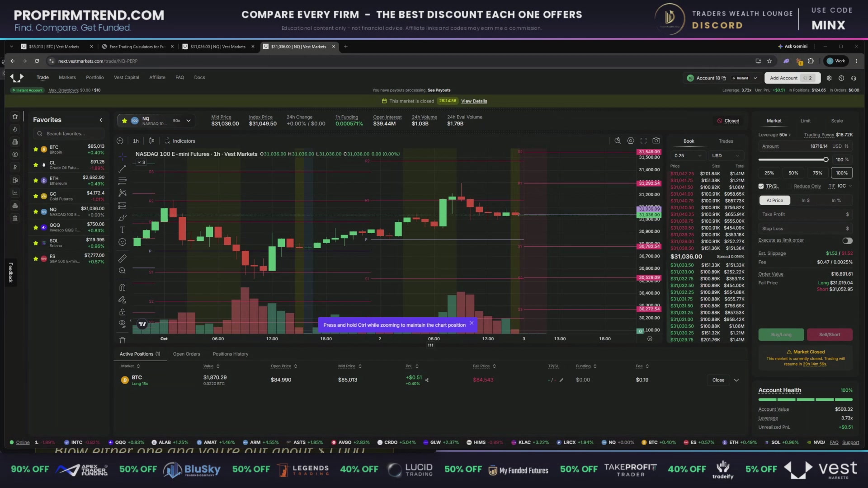Click the favorite star on NQ selector
868x488 pixels.
point(125,121)
